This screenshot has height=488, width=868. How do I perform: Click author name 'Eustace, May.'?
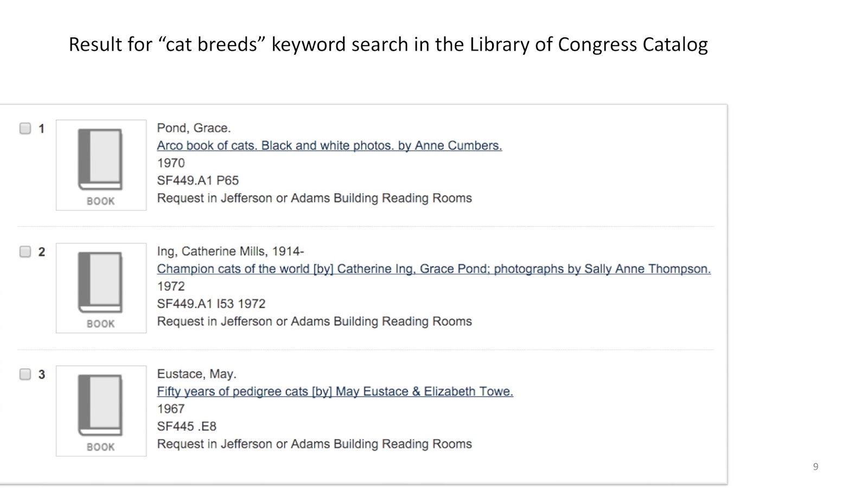click(x=196, y=374)
